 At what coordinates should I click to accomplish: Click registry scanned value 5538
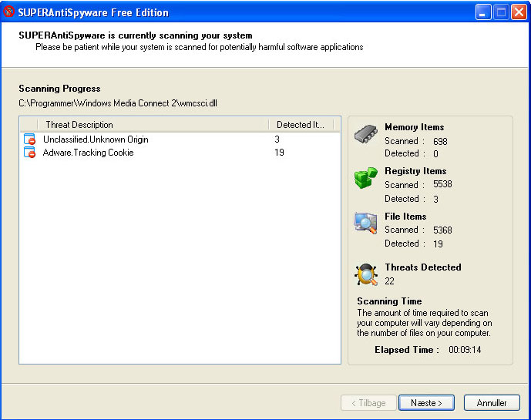click(442, 184)
